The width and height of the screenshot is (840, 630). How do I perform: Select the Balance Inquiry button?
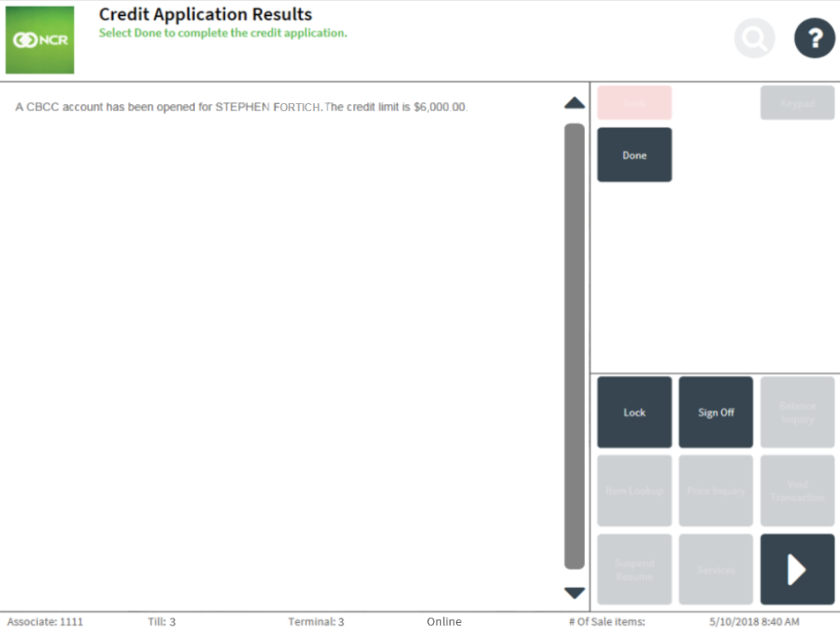pos(797,412)
